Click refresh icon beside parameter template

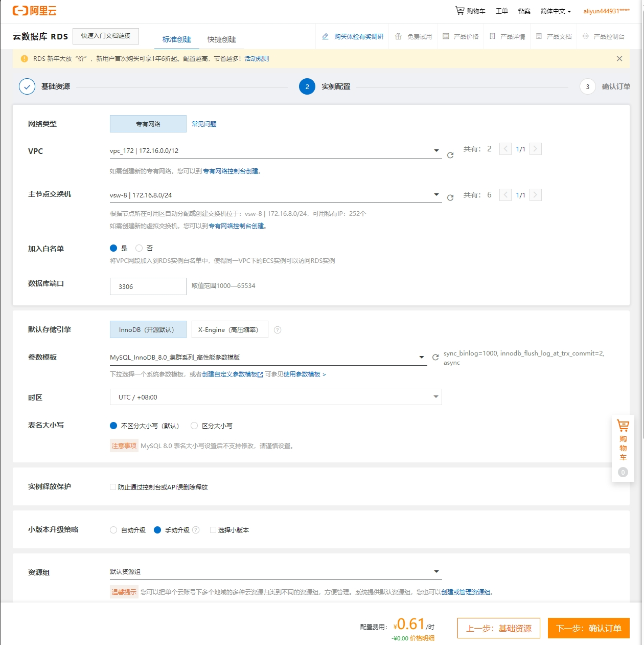[x=435, y=358]
